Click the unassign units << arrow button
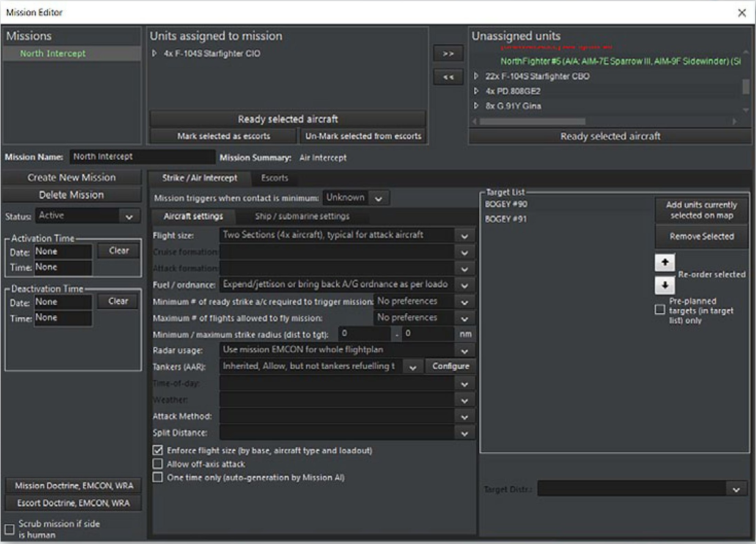 (448, 77)
